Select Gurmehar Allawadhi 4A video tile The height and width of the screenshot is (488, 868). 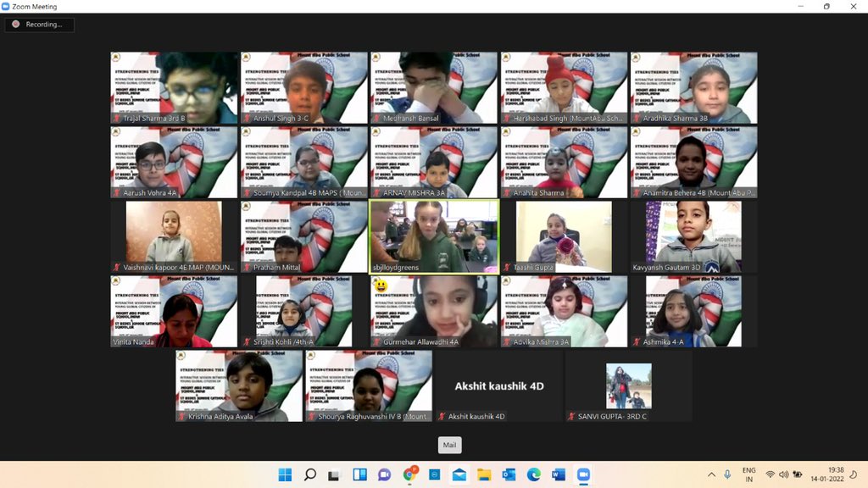434,312
